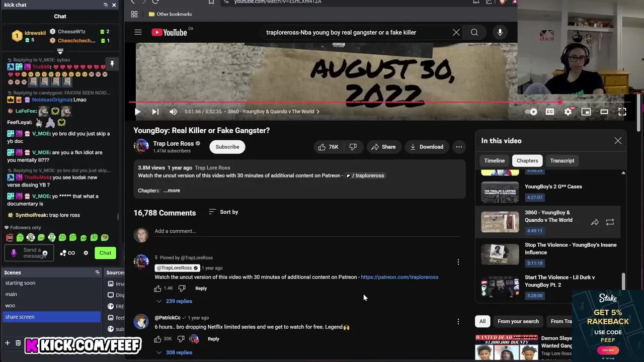Download the video

[x=427, y=147]
